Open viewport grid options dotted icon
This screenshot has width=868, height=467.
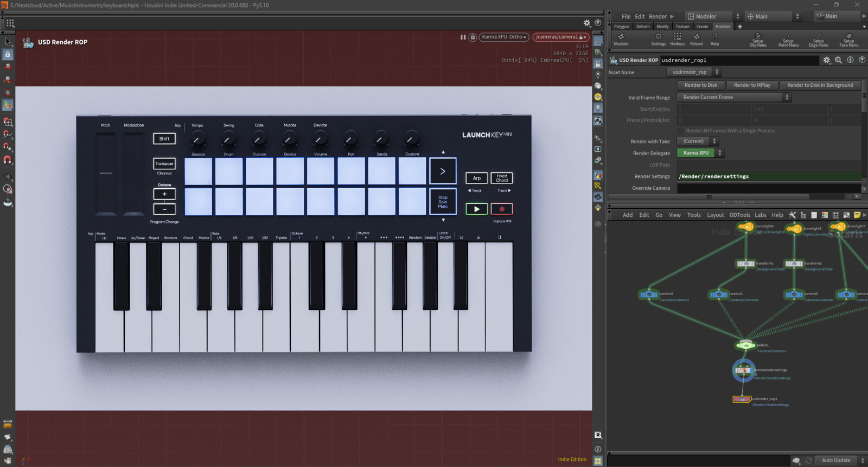click(x=10, y=23)
